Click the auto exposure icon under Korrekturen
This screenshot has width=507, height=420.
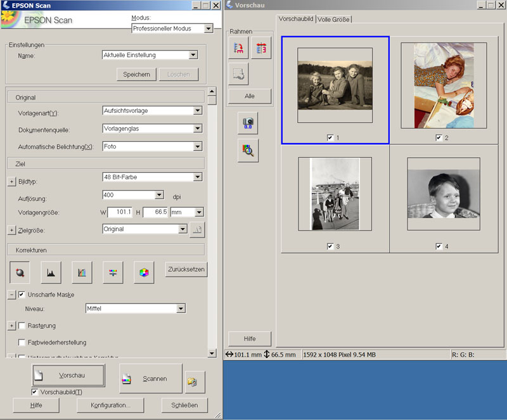tap(20, 272)
